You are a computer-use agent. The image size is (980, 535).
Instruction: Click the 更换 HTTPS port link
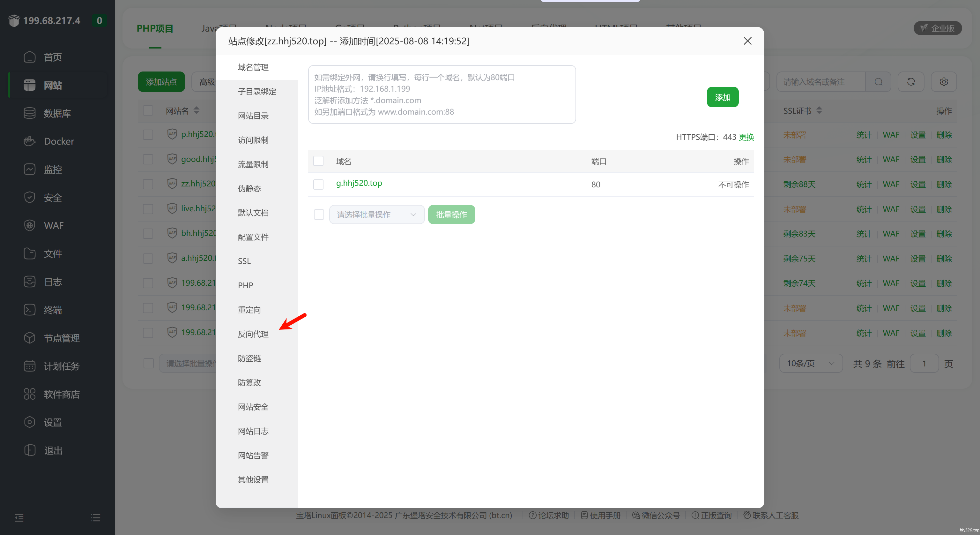click(746, 137)
